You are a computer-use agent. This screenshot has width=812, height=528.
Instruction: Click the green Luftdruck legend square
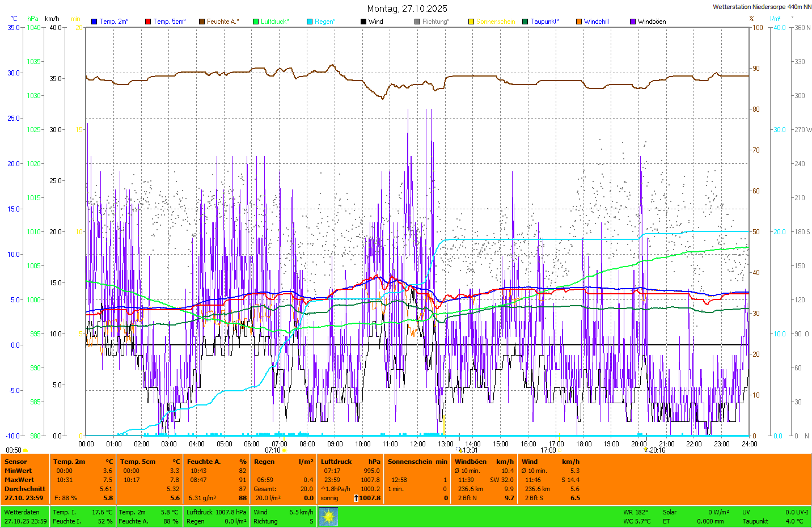coord(256,22)
